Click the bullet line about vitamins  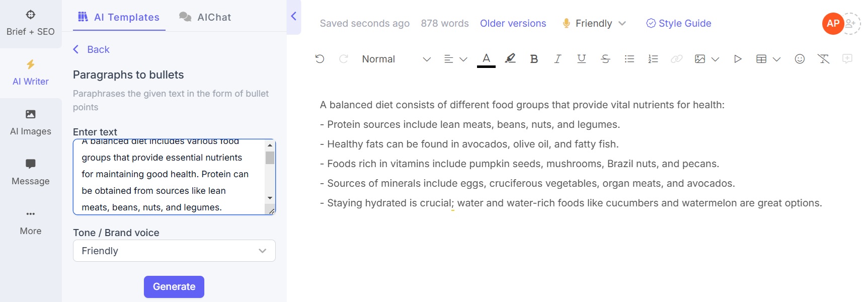[x=520, y=164]
